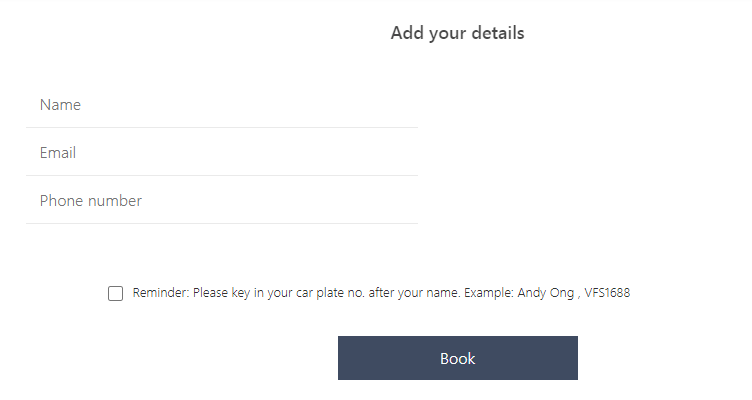Check the box before "Reminder: Please key in"
The width and height of the screenshot is (752, 400).
pos(116,293)
